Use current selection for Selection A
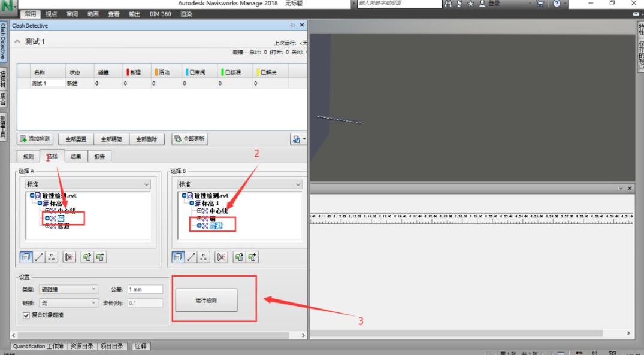This screenshot has height=355, width=644. coord(87,257)
